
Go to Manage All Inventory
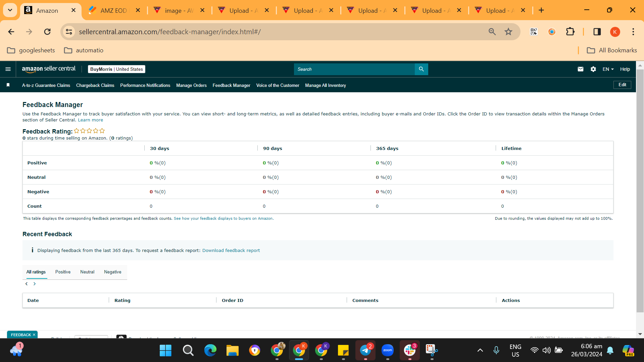[325, 86]
